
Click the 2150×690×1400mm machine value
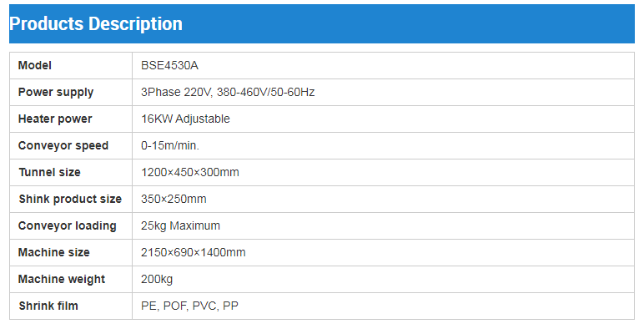[193, 252]
